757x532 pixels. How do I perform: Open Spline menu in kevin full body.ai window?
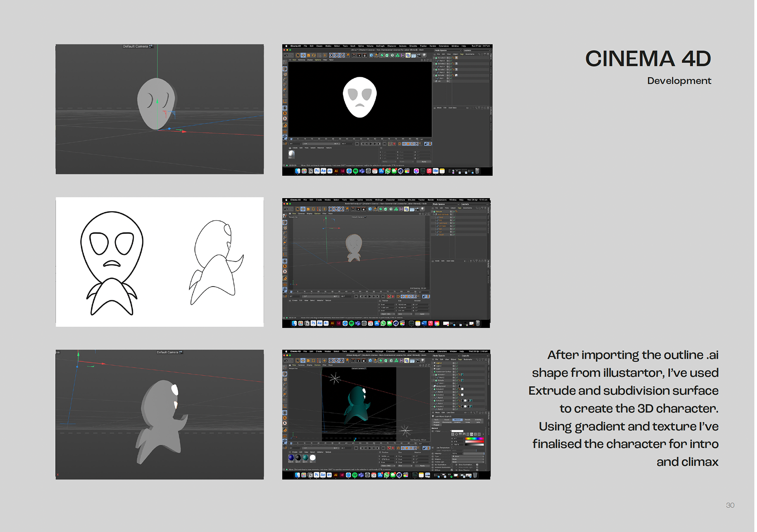coord(360,200)
